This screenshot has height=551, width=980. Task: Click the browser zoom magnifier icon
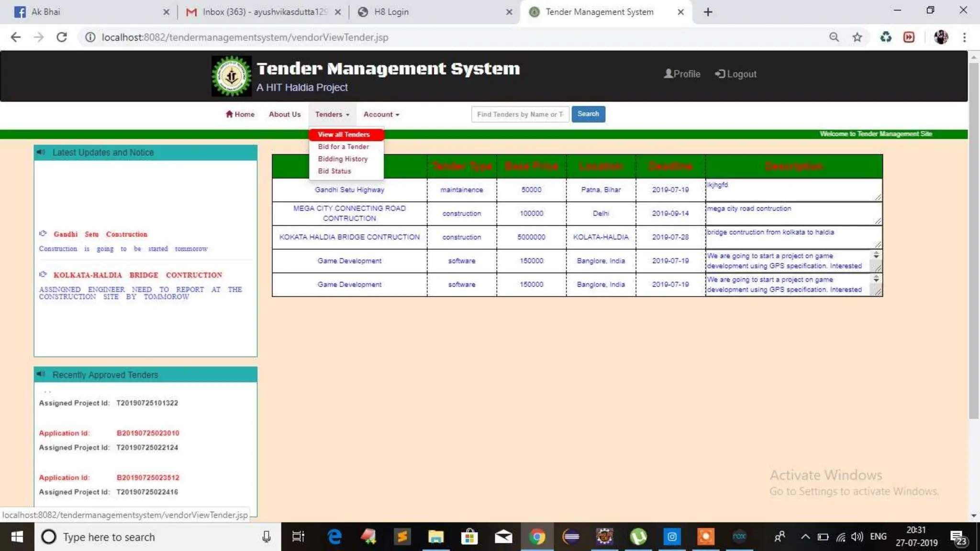tap(834, 37)
